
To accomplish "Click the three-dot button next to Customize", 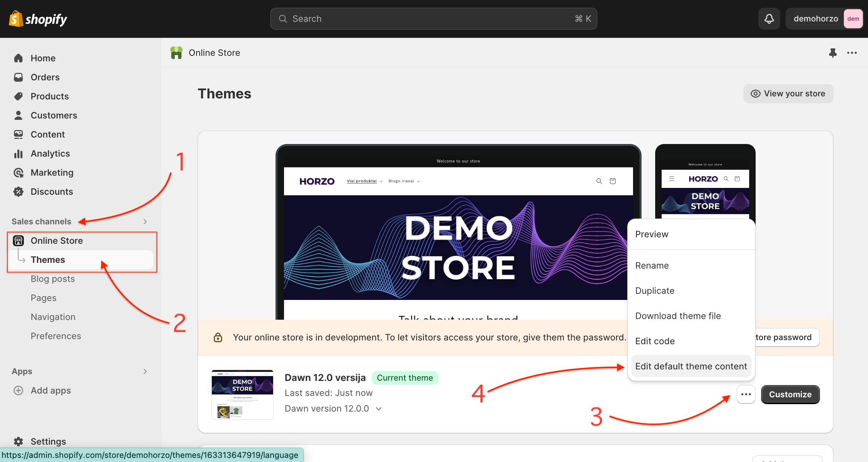I will (746, 394).
